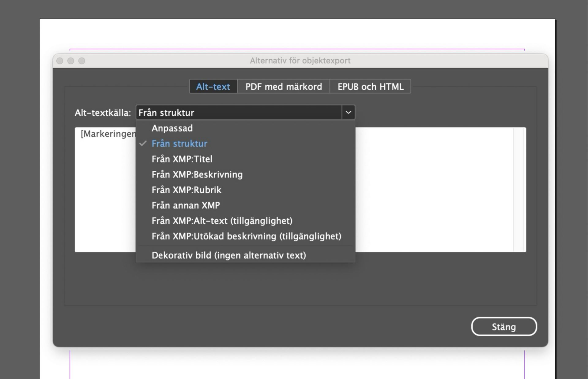The width and height of the screenshot is (588, 379).
Task: Choose Från struktur option
Action: click(179, 143)
